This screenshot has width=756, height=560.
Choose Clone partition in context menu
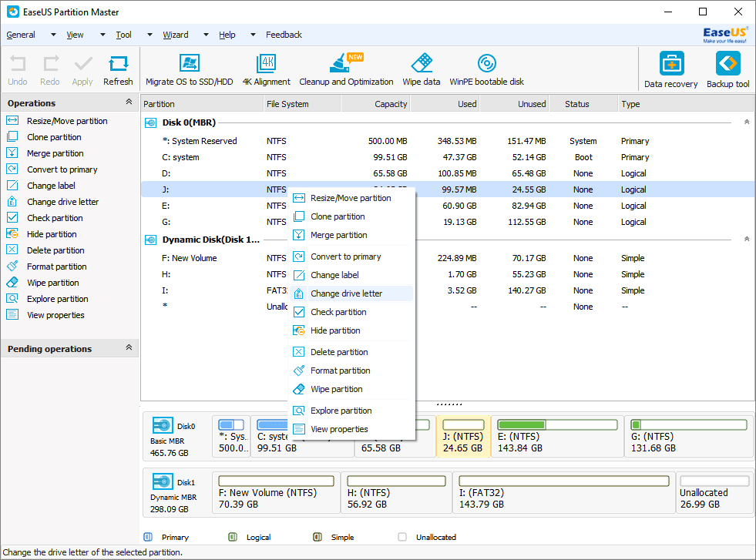pyautogui.click(x=351, y=217)
